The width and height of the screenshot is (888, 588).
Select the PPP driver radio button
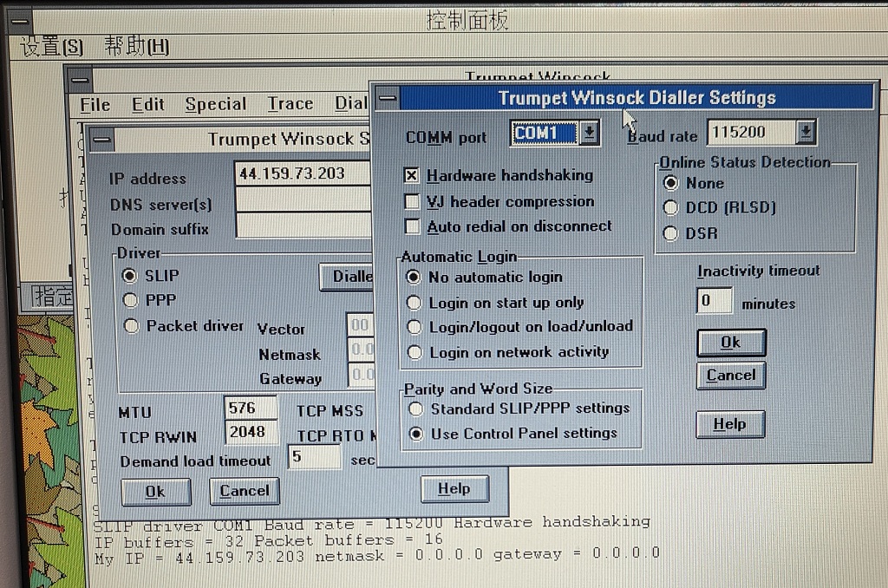point(130,300)
